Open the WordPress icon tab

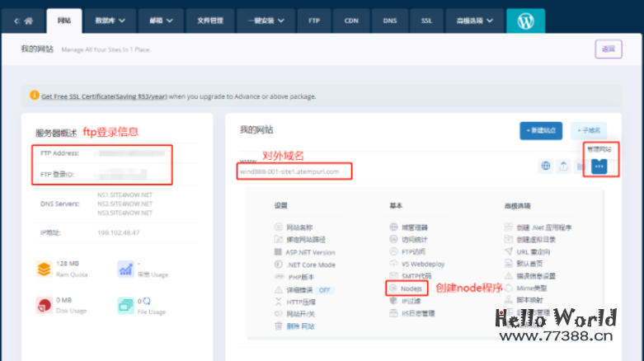[525, 21]
